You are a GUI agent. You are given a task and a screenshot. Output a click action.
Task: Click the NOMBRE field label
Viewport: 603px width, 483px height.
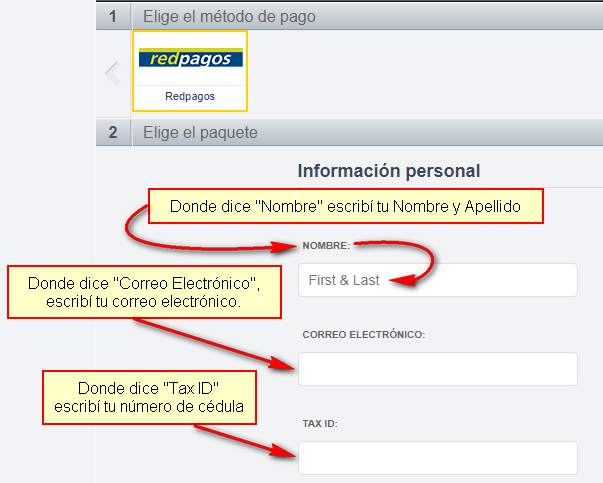point(325,245)
